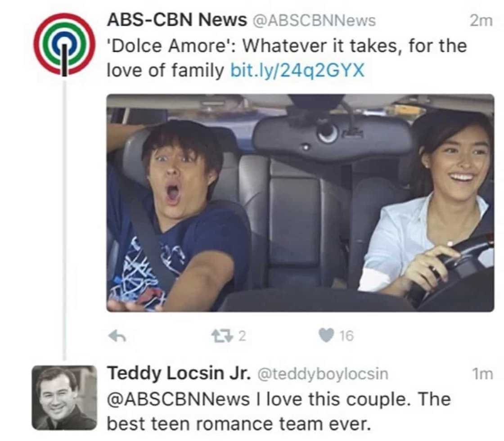Click the @teddyboylocsin handle
Screen dimensions: 504x441
323,374
